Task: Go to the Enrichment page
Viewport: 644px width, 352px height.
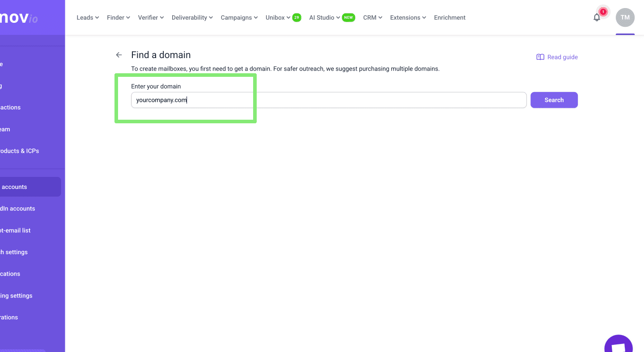Action: click(449, 17)
